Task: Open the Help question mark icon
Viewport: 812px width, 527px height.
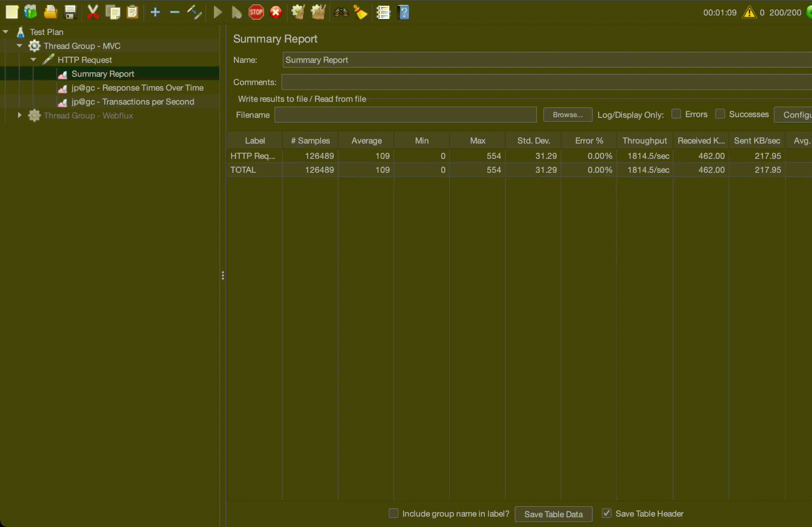Action: (x=403, y=13)
